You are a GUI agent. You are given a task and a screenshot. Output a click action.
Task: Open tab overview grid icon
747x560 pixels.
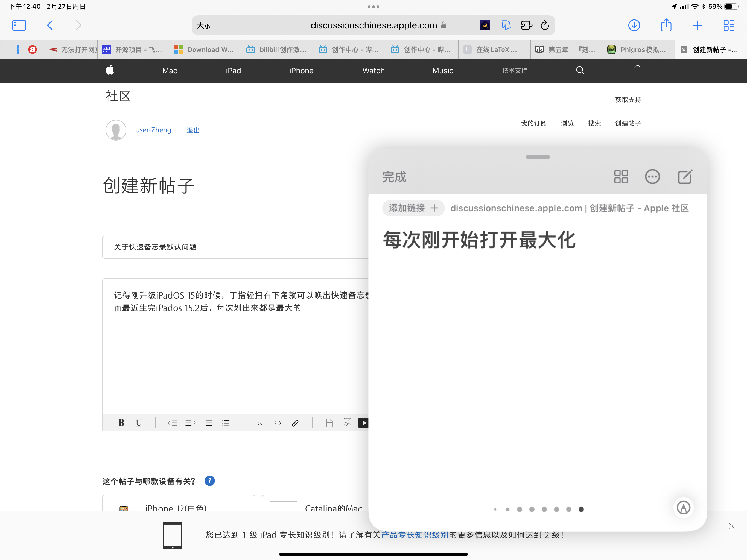click(x=729, y=25)
